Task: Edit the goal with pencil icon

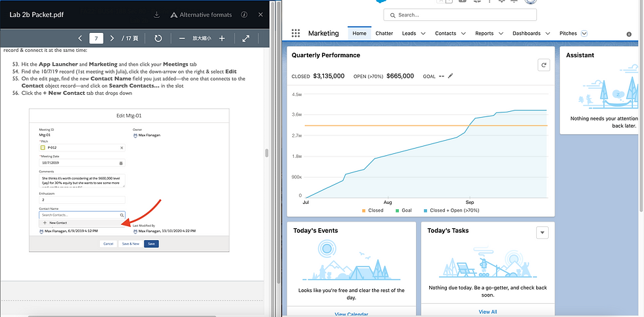Action: pyautogui.click(x=451, y=76)
